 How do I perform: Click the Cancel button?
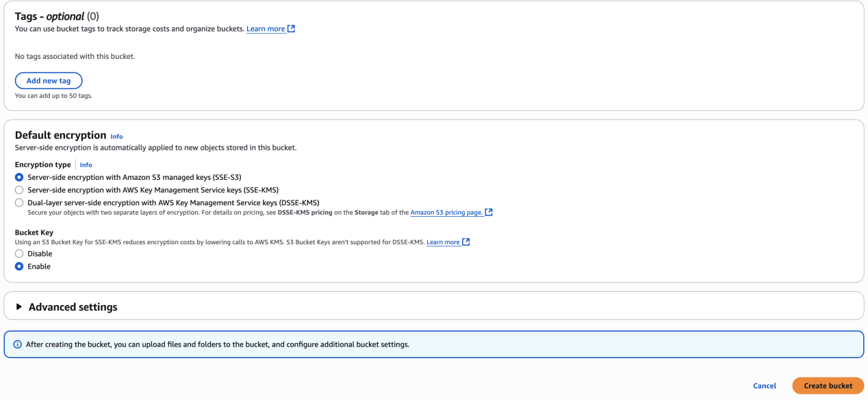[765, 386]
